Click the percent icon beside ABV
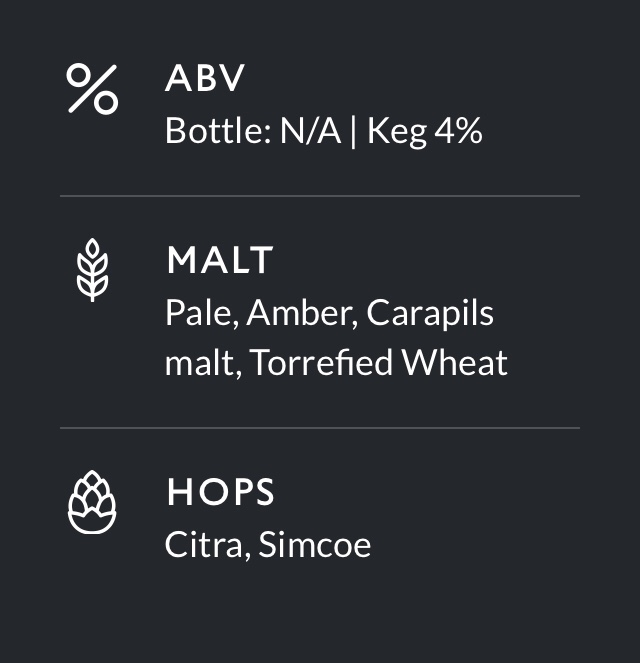Viewport: 640px width, 663px height. [x=92, y=88]
